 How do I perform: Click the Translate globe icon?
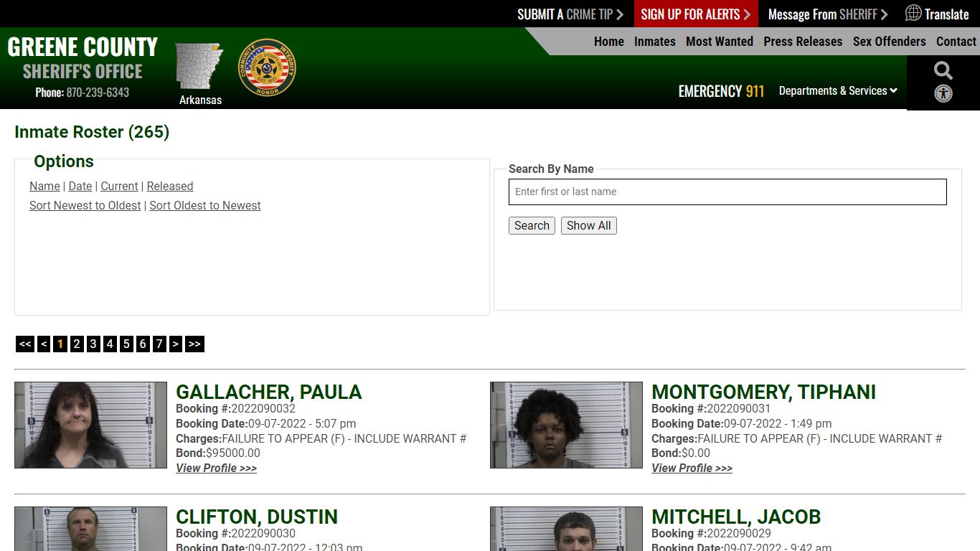point(913,13)
